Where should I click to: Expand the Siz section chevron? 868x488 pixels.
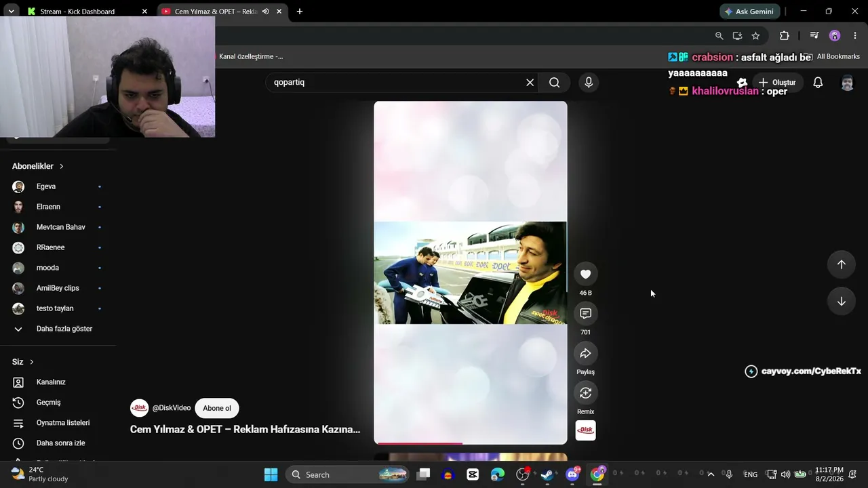tap(31, 362)
